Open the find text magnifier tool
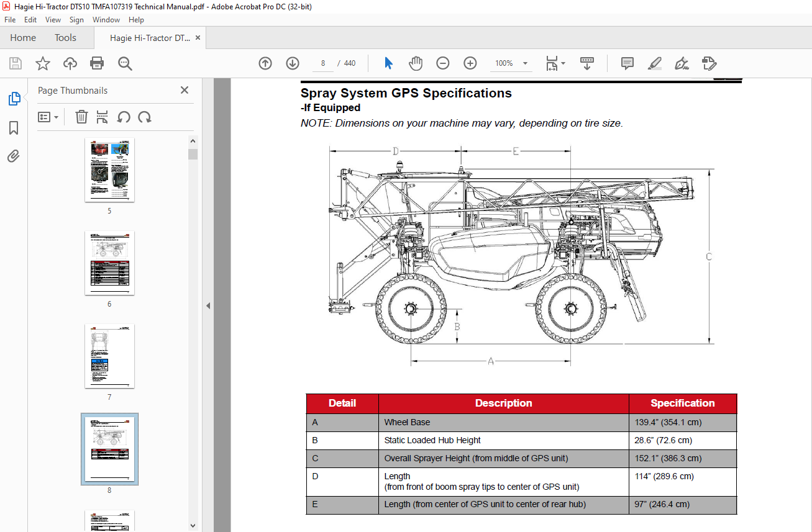 (x=125, y=63)
